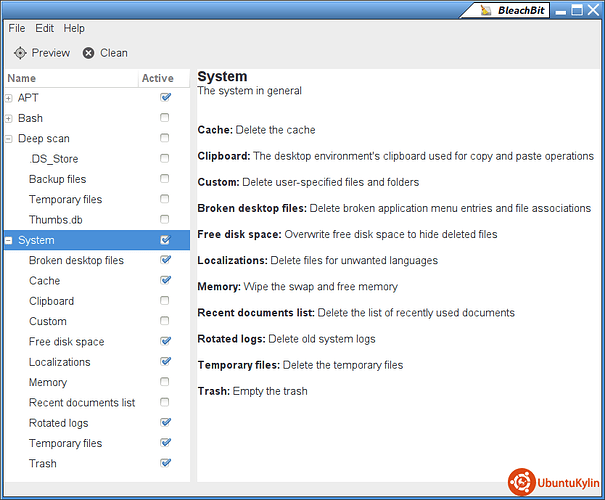Close the BleachBit window
Screen dimensions: 605x500
click(x=594, y=11)
